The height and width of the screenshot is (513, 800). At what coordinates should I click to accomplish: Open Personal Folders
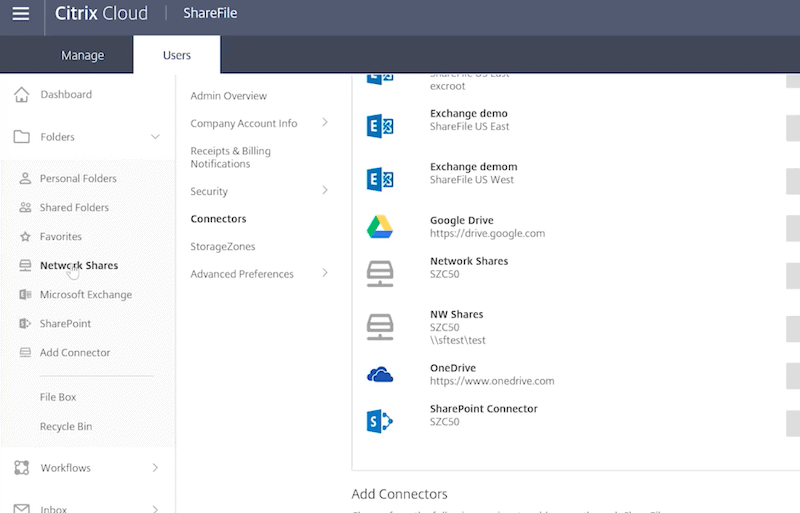(x=78, y=178)
